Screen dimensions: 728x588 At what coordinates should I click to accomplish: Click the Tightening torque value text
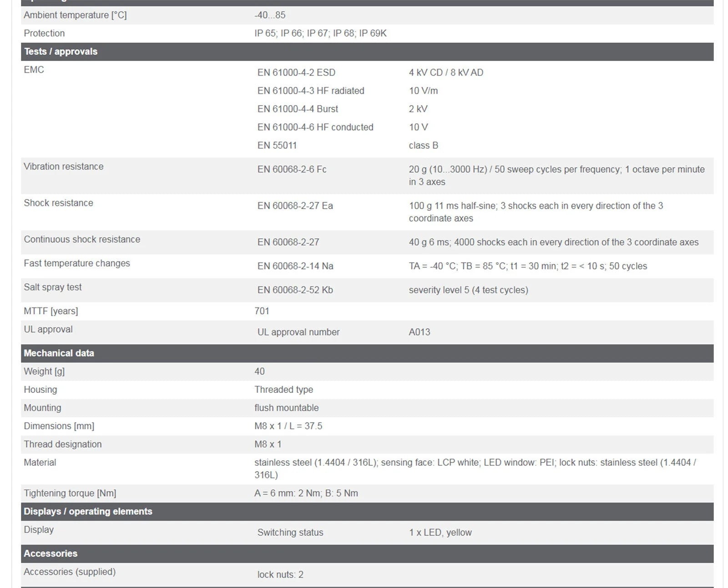(x=306, y=493)
